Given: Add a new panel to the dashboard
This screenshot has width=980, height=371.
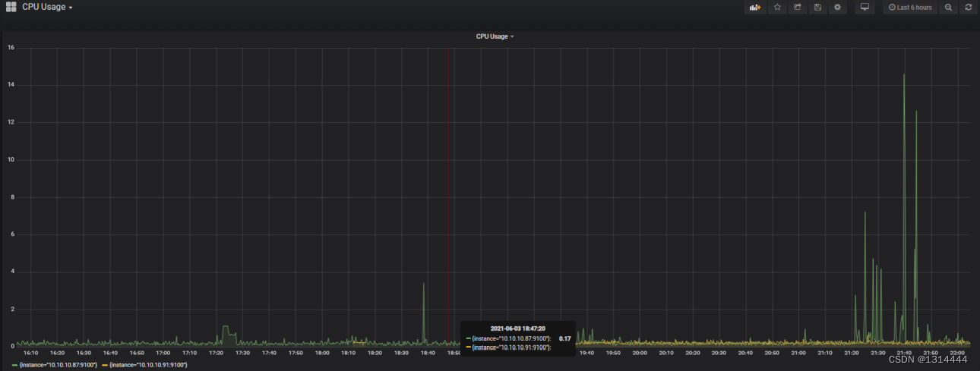Looking at the screenshot, I should point(755,7).
